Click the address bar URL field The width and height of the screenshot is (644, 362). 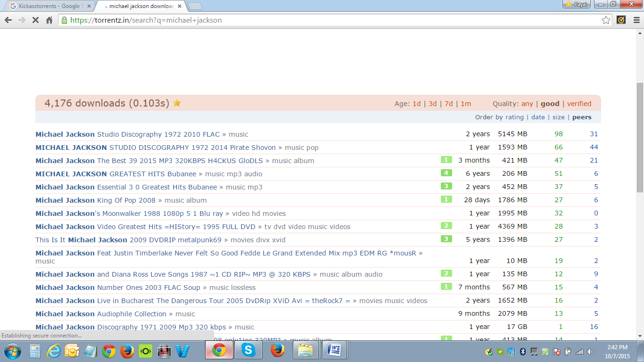335,20
